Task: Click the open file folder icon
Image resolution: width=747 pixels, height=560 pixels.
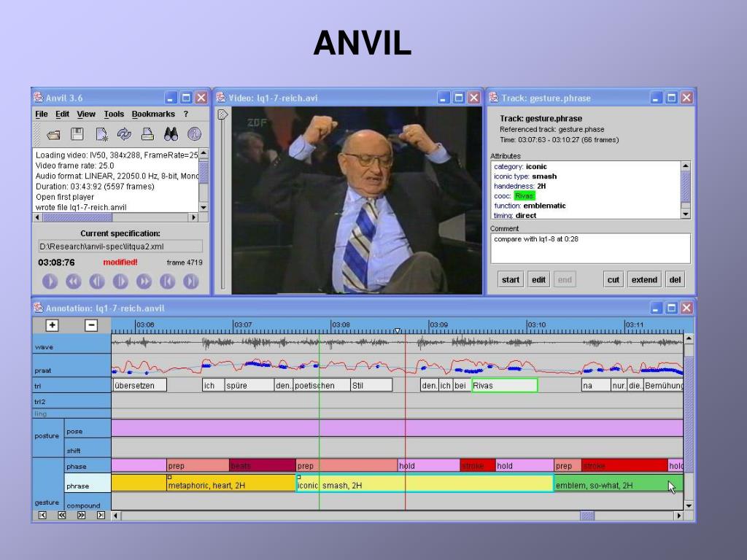Action: click(53, 134)
